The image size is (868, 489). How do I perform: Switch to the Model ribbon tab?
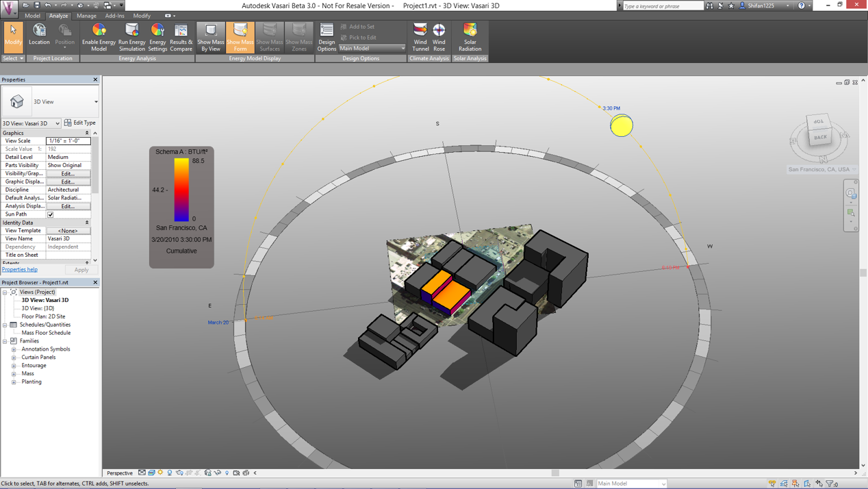pyautogui.click(x=32, y=16)
